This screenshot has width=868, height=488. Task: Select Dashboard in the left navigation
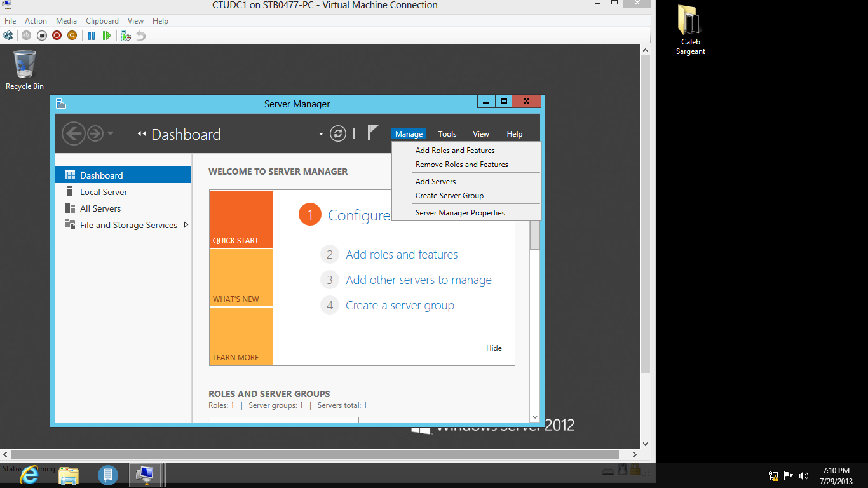click(123, 175)
